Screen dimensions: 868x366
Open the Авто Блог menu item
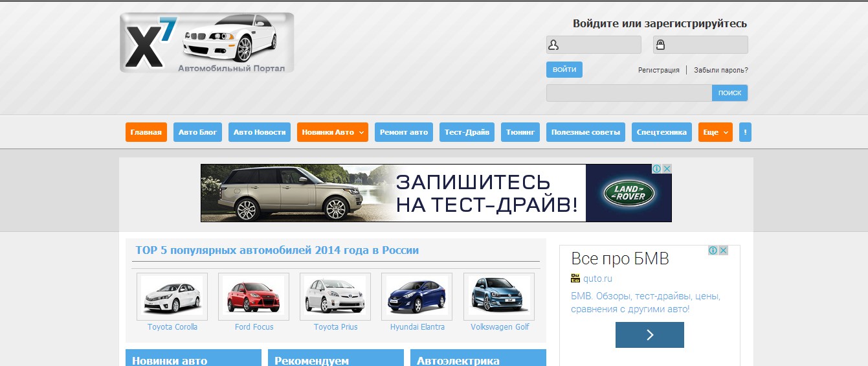tap(198, 132)
